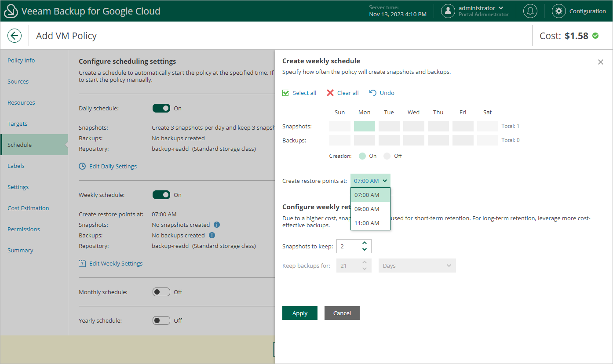Click the Configuration label in the header
Screen dimensions: 613x364
tap(587, 11)
